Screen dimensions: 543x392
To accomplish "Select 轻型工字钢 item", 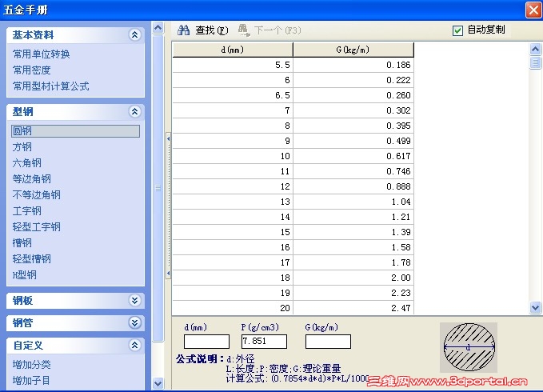I will (x=36, y=227).
